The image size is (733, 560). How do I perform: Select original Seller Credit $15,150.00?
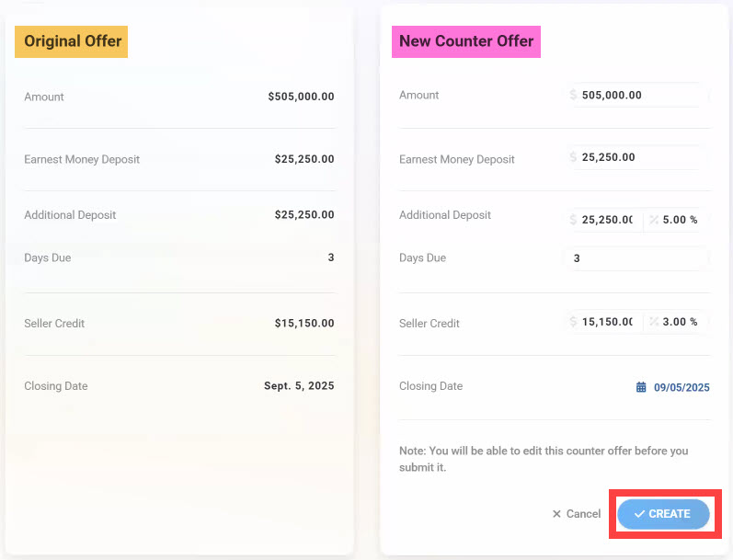tap(304, 323)
